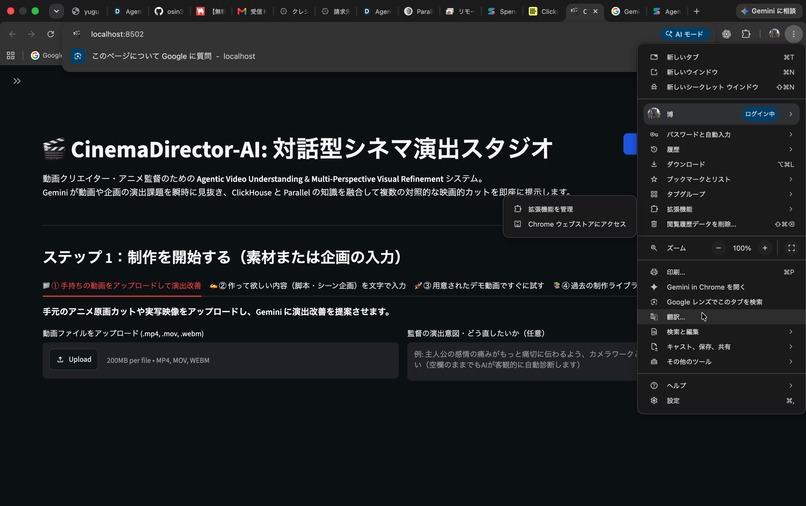Click the page zoom icon left of extensions

coord(726,34)
